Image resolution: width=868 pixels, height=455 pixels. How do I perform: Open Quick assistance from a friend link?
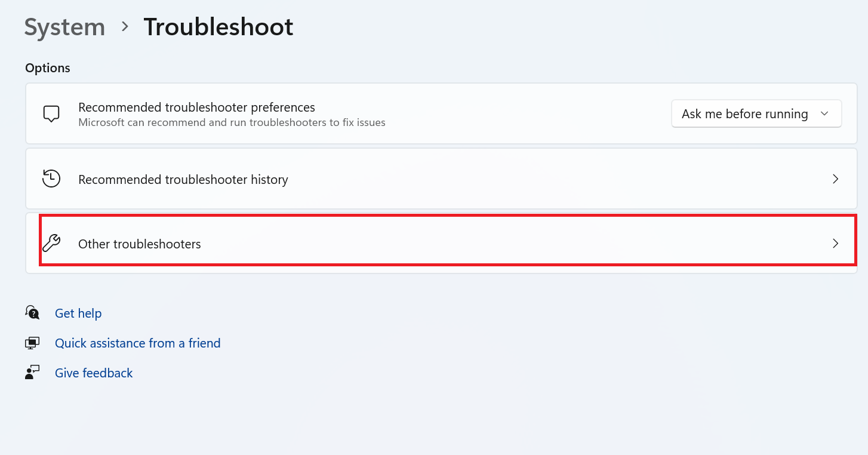click(x=138, y=343)
